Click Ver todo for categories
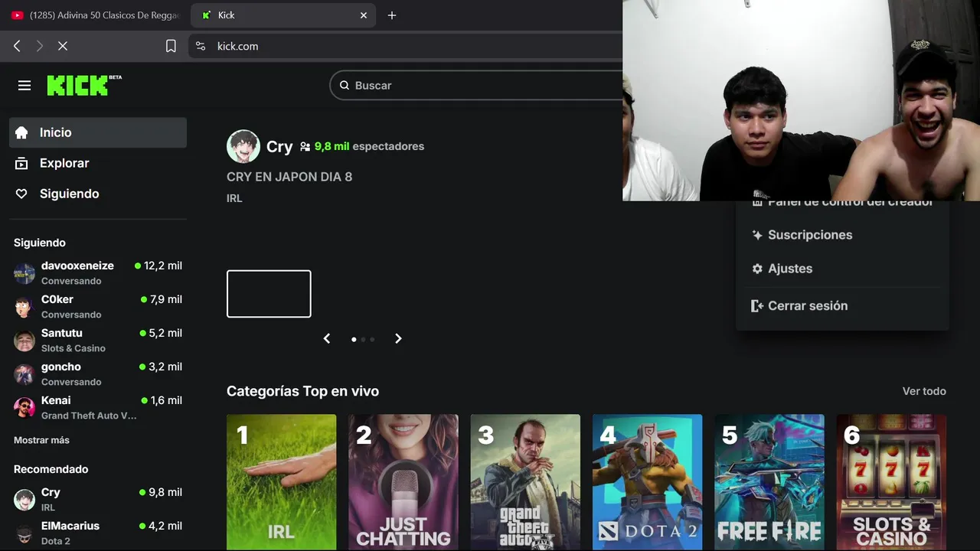This screenshot has width=980, height=551. pyautogui.click(x=924, y=391)
